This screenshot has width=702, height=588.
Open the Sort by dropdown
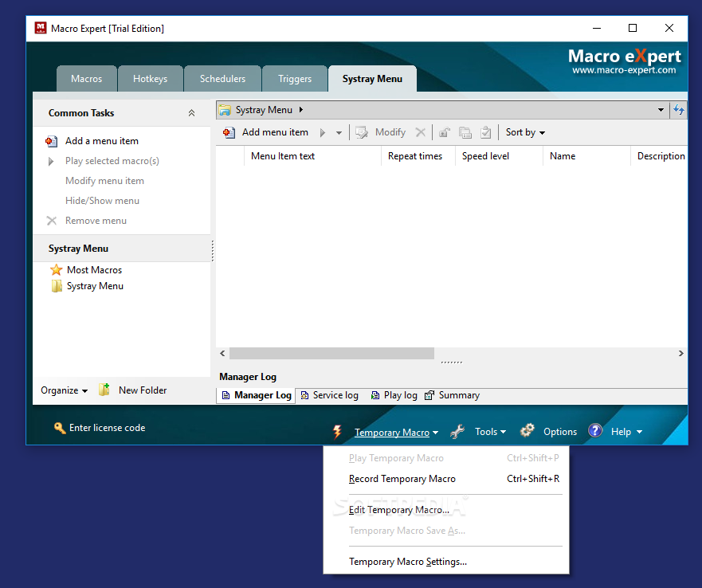pos(525,132)
